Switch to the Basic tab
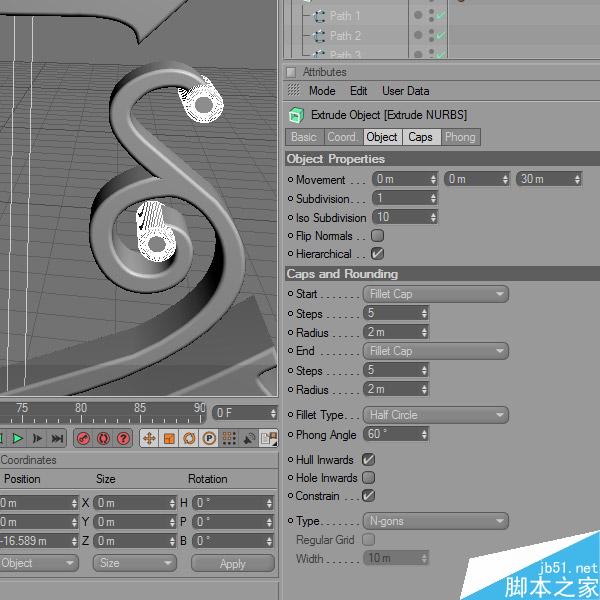 (x=304, y=137)
